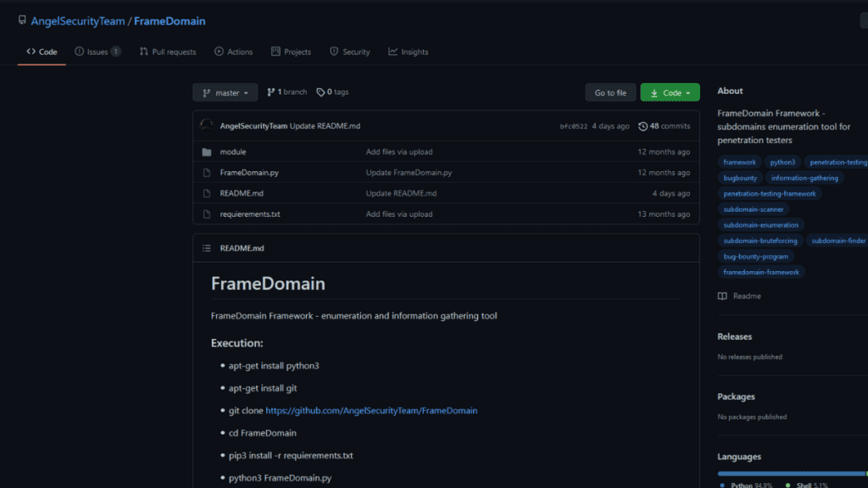View the 48 commits history

(x=665, y=125)
